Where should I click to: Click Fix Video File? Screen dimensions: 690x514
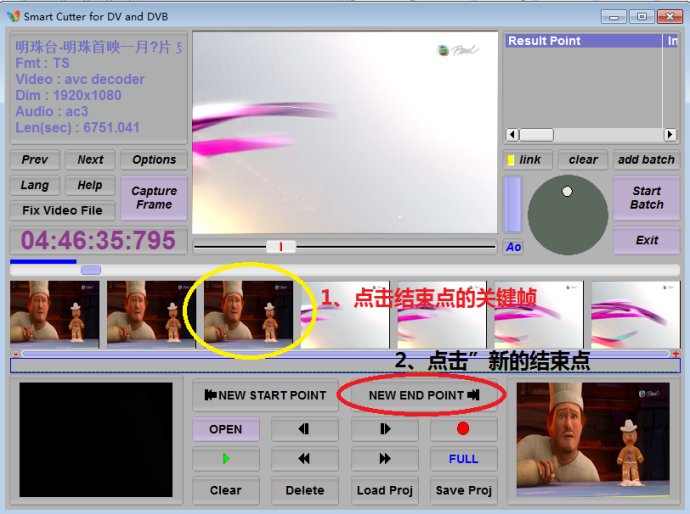[x=62, y=210]
